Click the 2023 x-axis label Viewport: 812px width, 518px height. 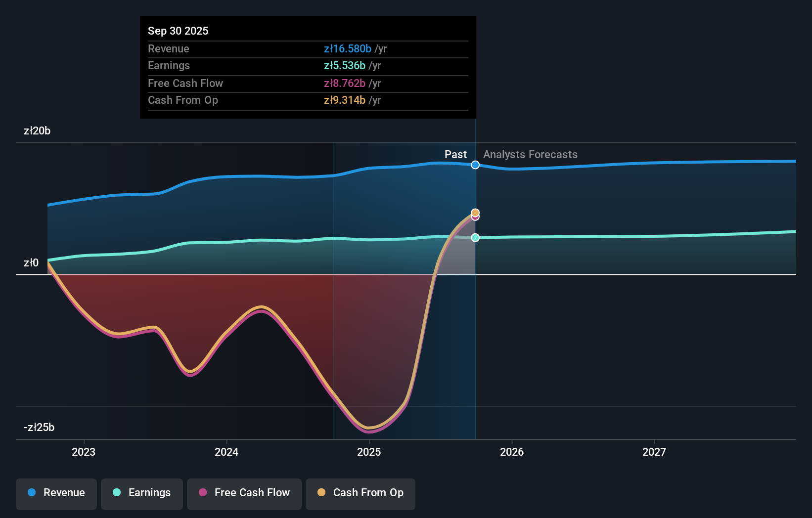tap(84, 452)
